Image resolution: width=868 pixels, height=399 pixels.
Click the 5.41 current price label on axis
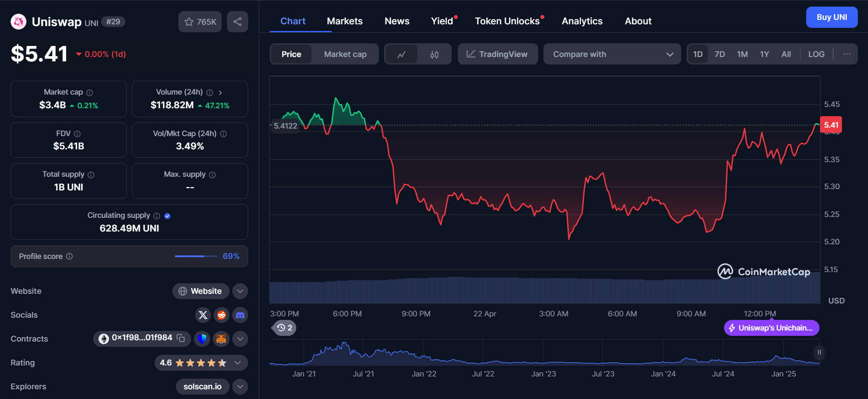tap(831, 125)
